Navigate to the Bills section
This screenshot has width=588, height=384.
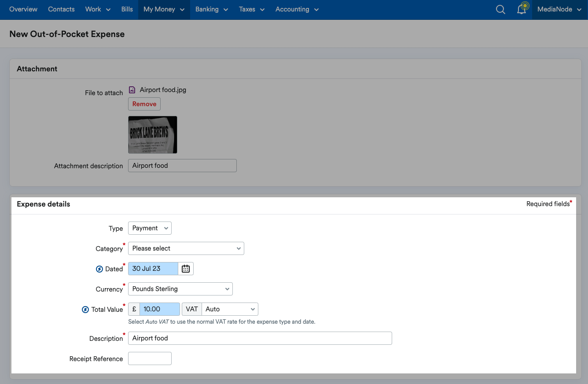[127, 9]
